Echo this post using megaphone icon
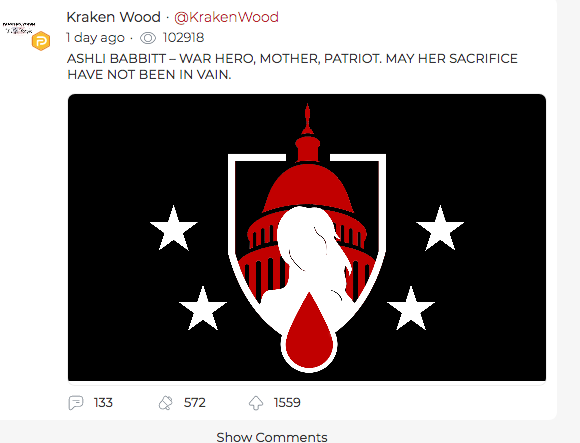Viewport: 580px width, 443px height. click(165, 403)
